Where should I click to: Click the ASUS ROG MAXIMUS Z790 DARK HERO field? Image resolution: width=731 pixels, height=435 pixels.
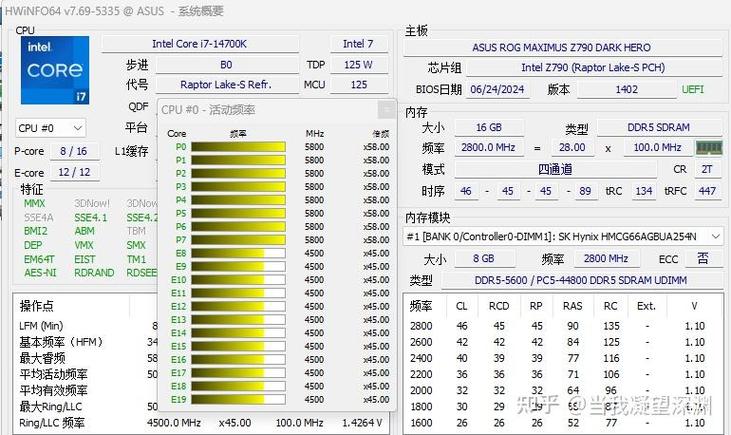(x=561, y=48)
